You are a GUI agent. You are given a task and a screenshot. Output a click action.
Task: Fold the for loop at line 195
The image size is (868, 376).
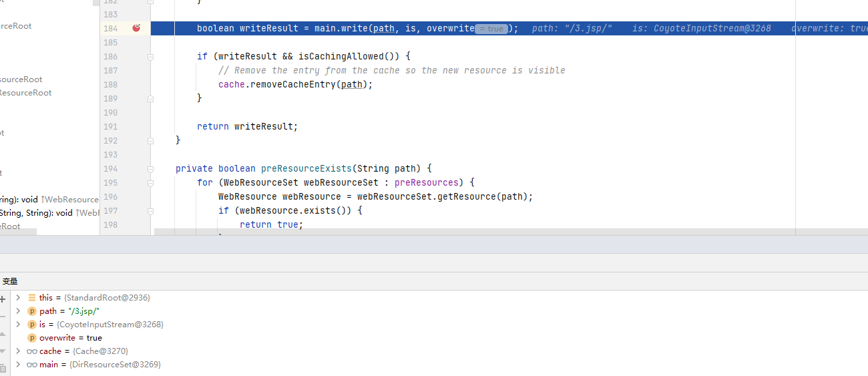(x=151, y=182)
